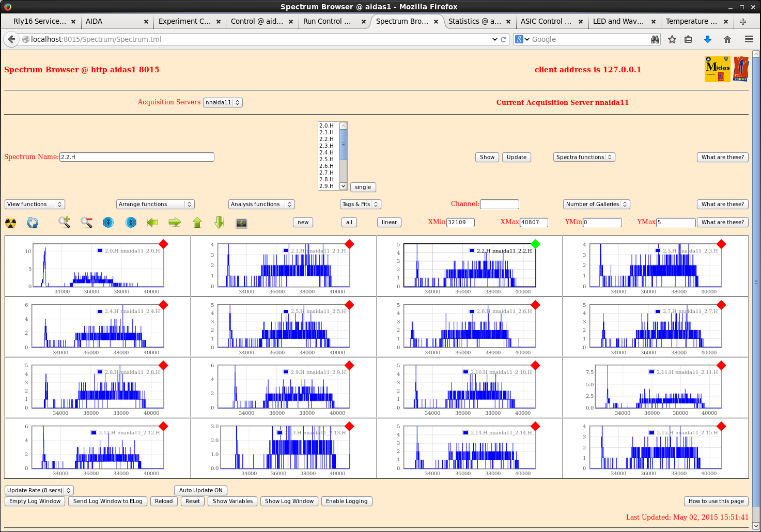Zoom out with the magnifier minus icon

[x=86, y=222]
